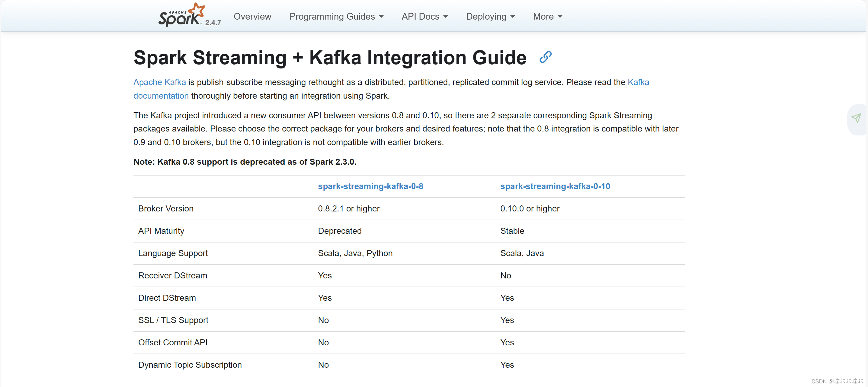Open the Overview page
Image resolution: width=868 pixels, height=387 pixels.
tap(252, 17)
